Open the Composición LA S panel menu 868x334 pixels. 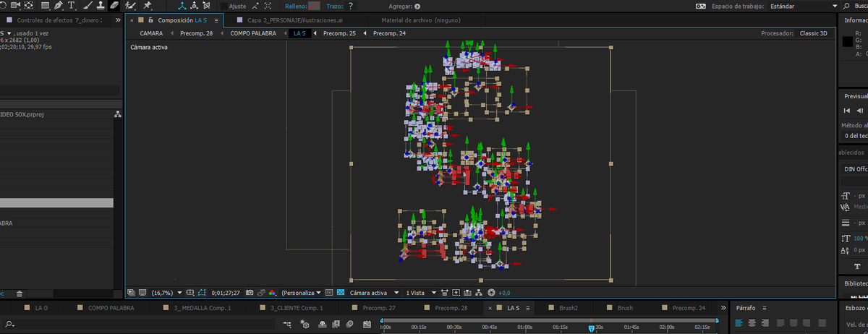[216, 20]
